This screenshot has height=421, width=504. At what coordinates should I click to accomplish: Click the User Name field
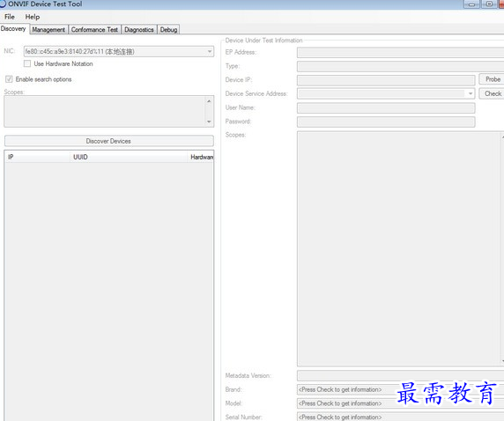click(x=386, y=108)
